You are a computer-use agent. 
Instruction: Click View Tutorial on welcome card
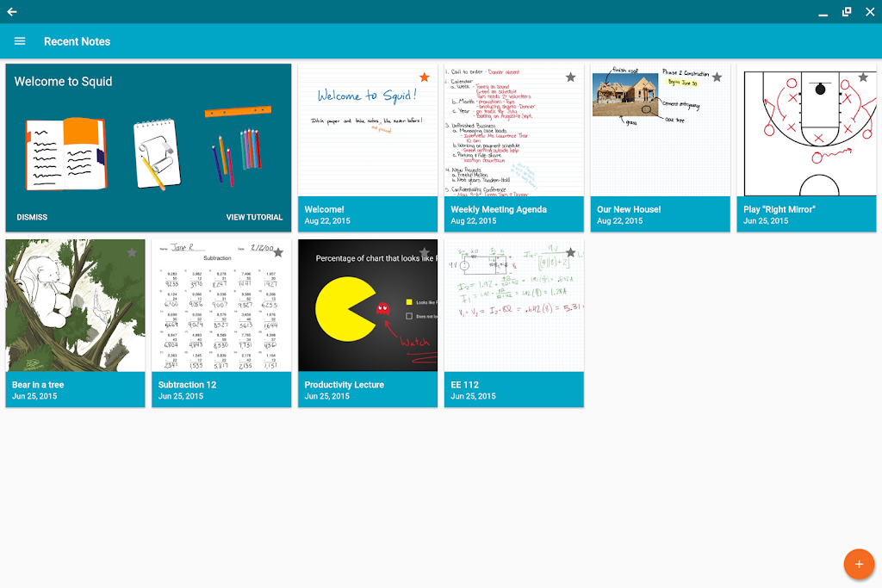pos(254,217)
